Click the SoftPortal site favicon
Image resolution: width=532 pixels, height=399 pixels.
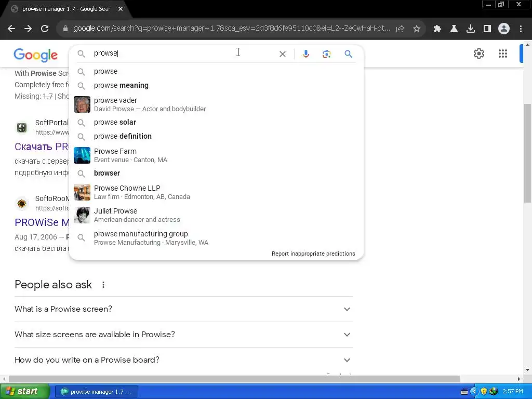[x=22, y=128]
